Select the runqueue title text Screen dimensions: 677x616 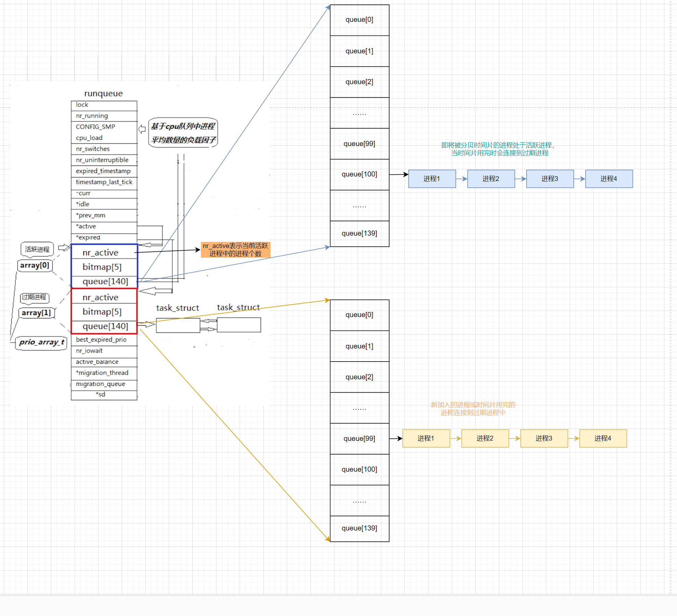[103, 94]
